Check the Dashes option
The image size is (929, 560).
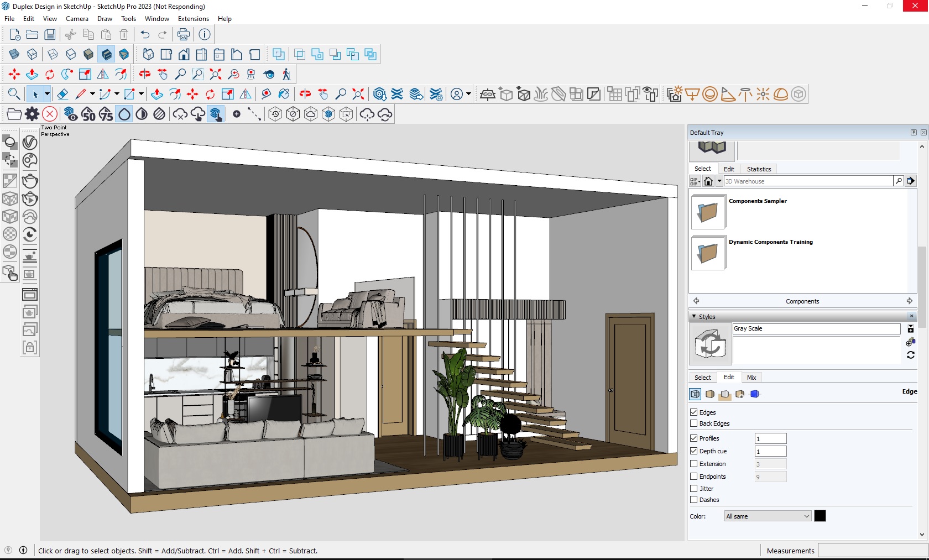(694, 500)
